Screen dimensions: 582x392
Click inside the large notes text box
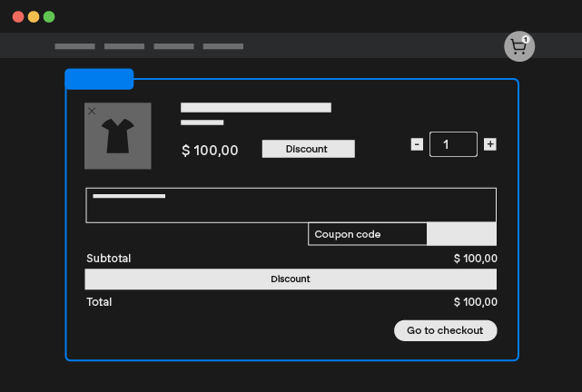[291, 207]
